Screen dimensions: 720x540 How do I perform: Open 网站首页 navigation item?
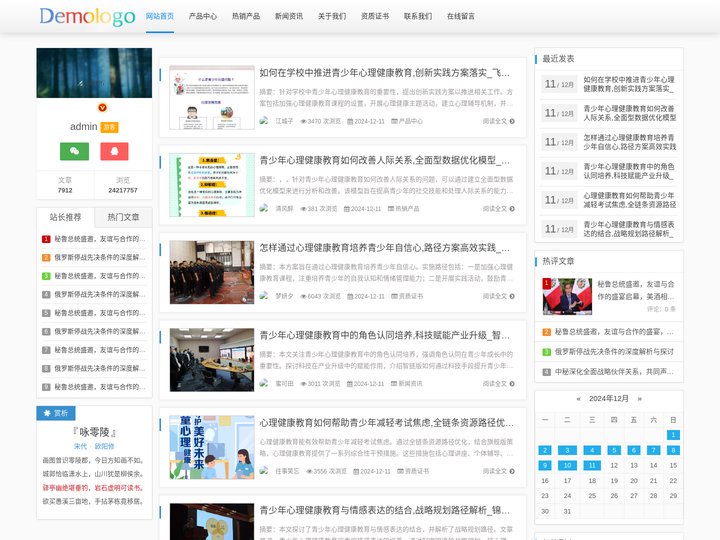(x=160, y=16)
